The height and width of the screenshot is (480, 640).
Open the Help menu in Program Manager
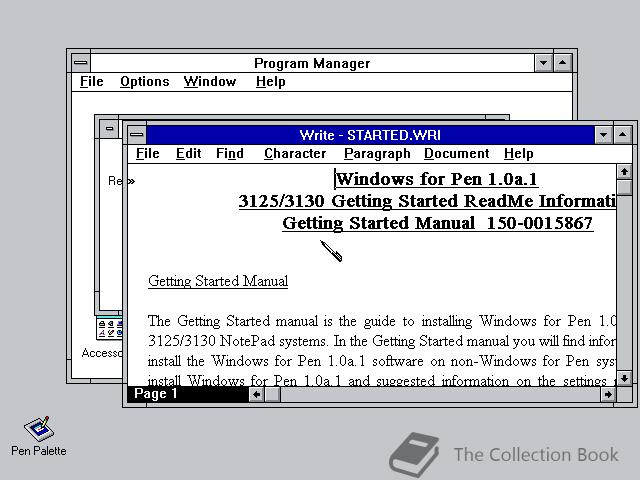(x=270, y=82)
